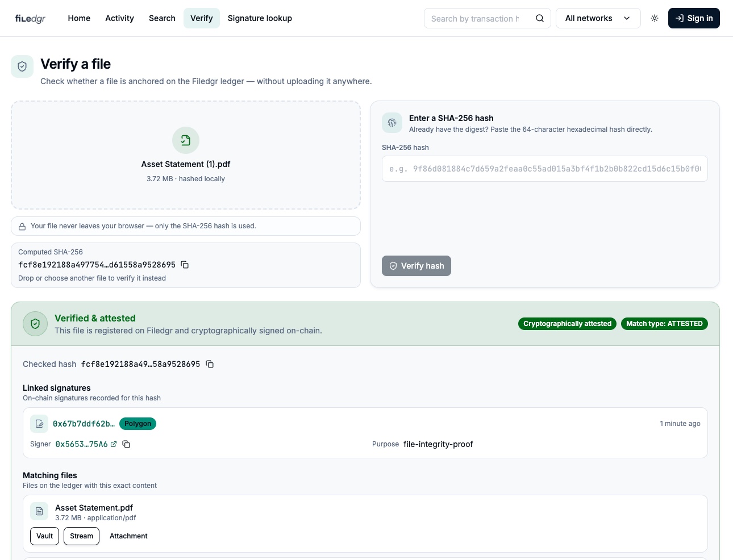Go to the Home page

point(79,18)
